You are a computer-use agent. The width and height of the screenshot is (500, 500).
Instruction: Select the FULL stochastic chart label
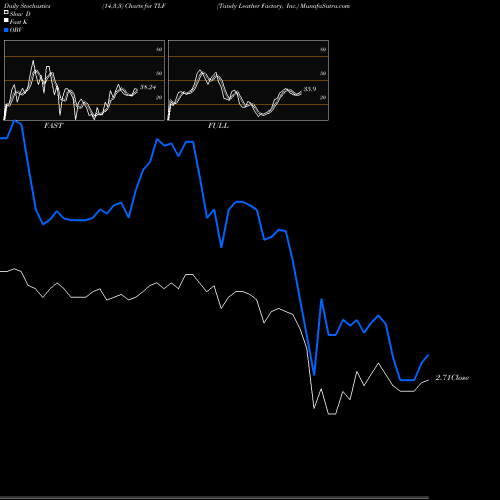click(x=218, y=126)
